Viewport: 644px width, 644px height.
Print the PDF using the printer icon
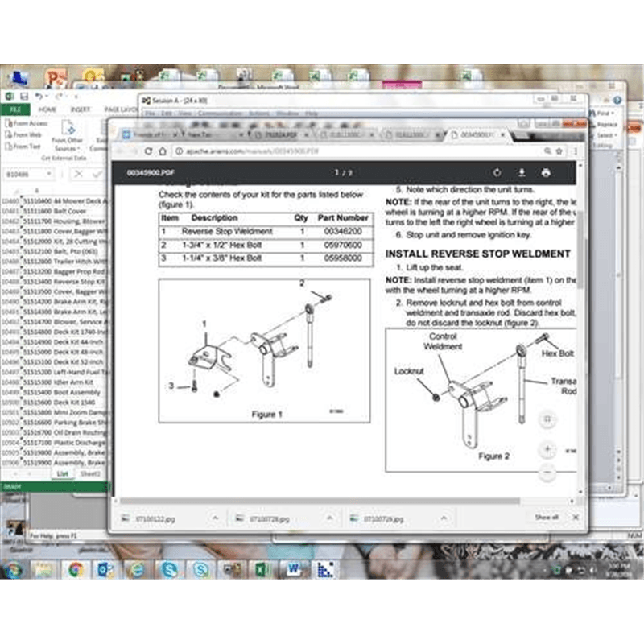[546, 173]
